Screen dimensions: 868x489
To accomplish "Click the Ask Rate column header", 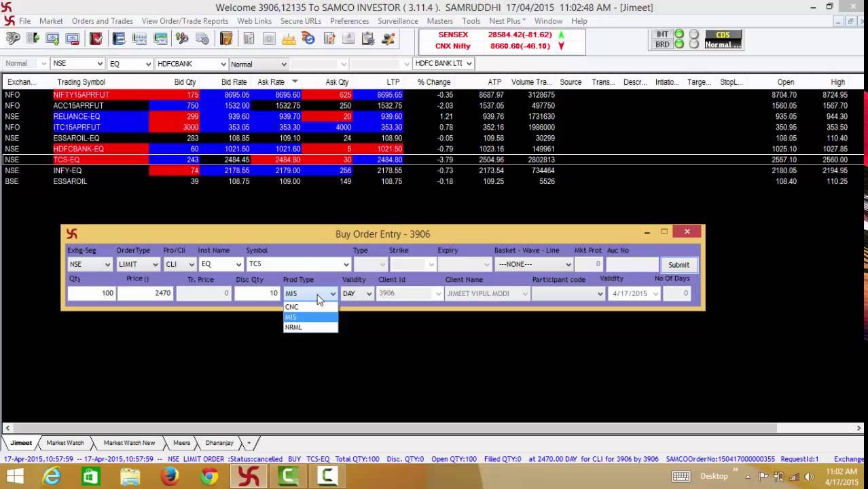I will pyautogui.click(x=270, y=82).
